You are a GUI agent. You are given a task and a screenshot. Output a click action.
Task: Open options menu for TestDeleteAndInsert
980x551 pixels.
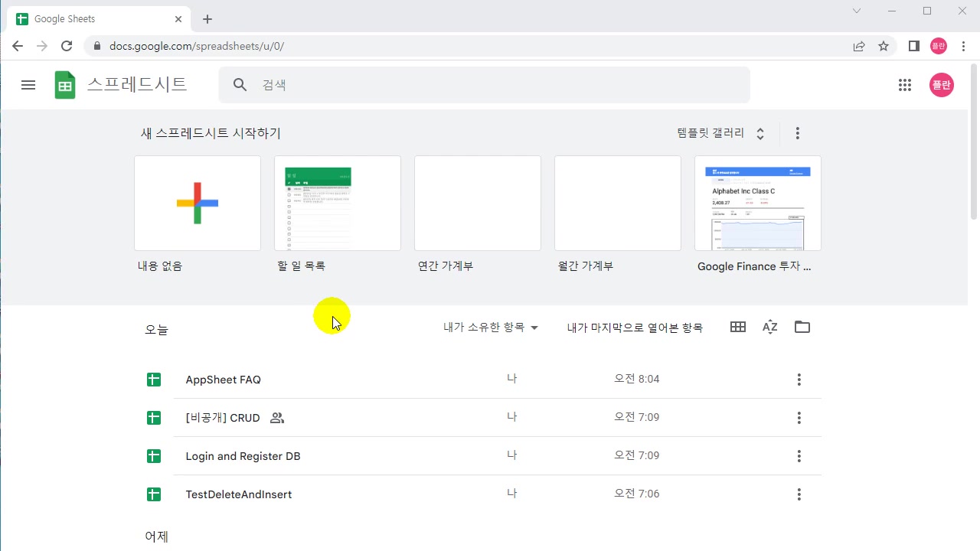(799, 494)
